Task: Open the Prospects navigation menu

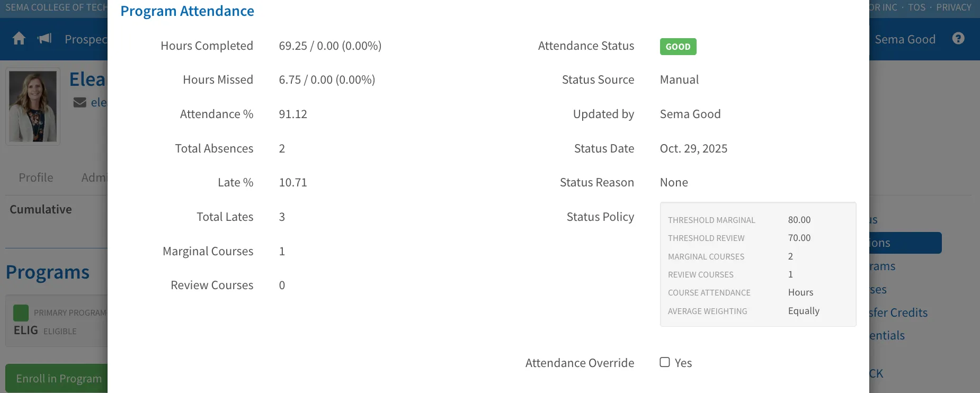Action: (86, 39)
